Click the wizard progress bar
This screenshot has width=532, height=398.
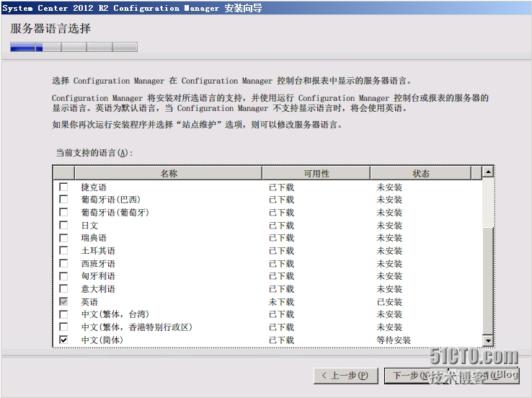(74, 47)
